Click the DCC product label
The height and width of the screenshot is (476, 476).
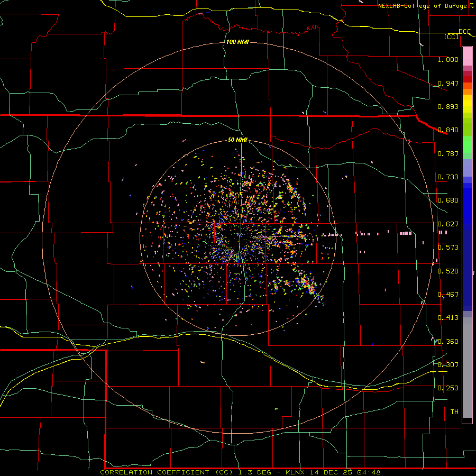pos(465,32)
